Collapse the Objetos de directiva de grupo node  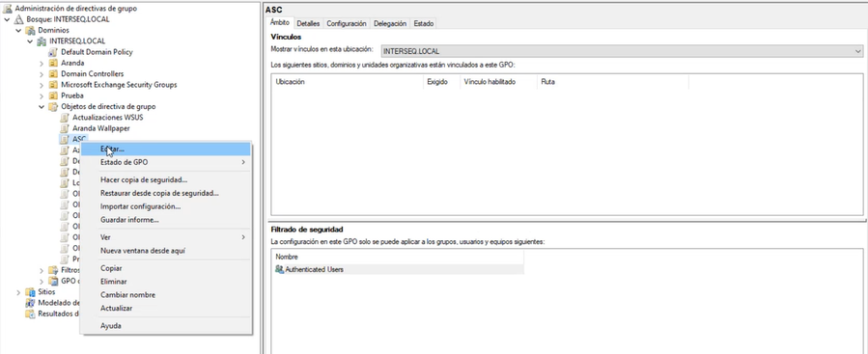click(x=42, y=107)
